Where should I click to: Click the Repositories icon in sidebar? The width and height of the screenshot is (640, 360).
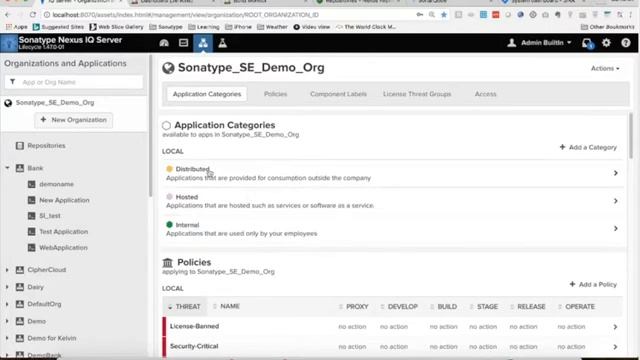20,146
